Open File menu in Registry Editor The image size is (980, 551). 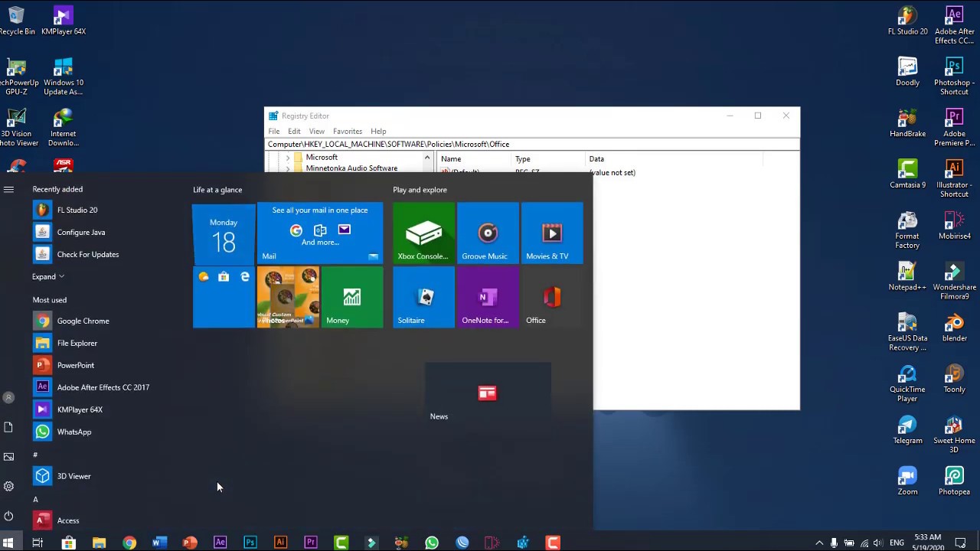pyautogui.click(x=273, y=131)
